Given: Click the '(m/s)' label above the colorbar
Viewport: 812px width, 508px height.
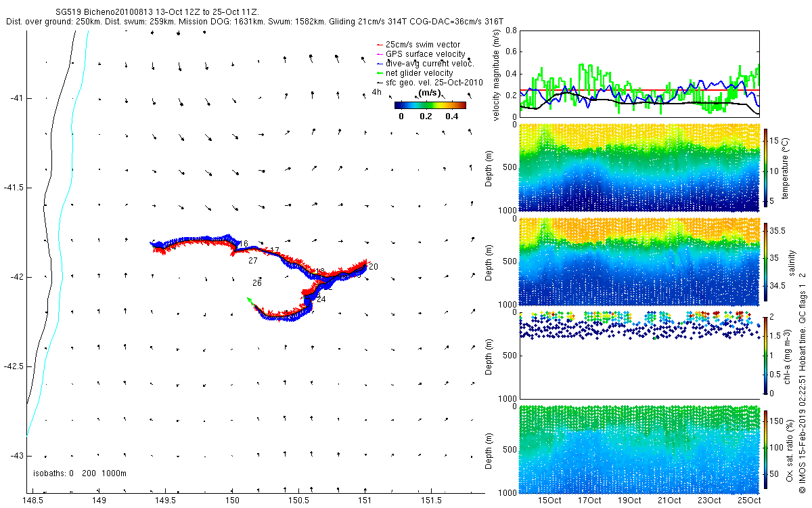Looking at the screenshot, I should click(x=430, y=93).
